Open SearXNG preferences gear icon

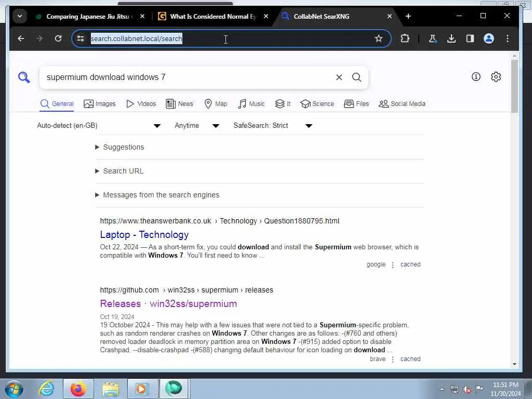tap(496, 77)
